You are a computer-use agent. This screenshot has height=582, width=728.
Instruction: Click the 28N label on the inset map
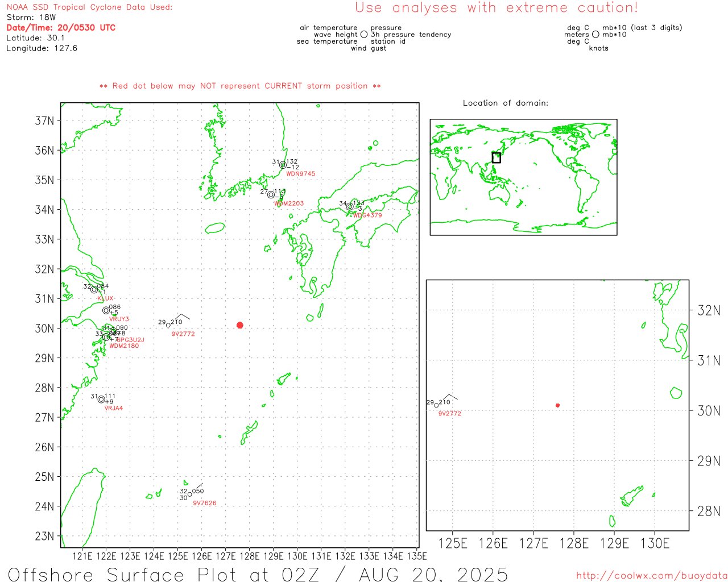click(709, 511)
